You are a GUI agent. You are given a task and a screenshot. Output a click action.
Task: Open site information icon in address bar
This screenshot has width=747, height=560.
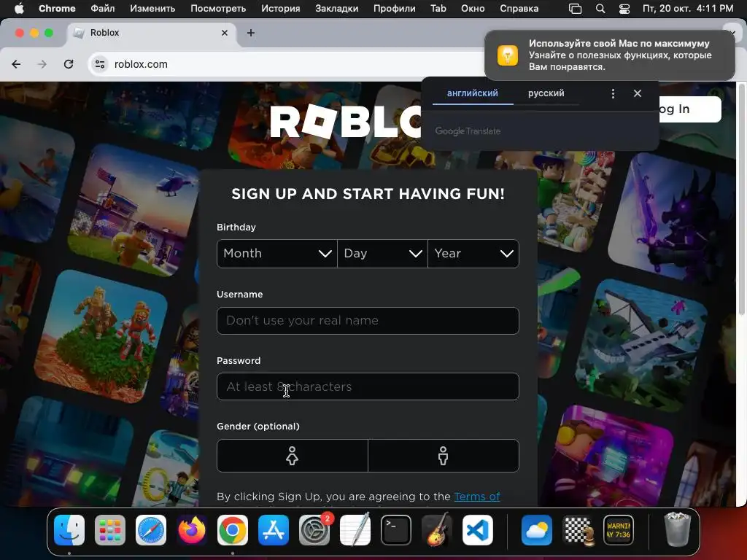click(x=99, y=64)
